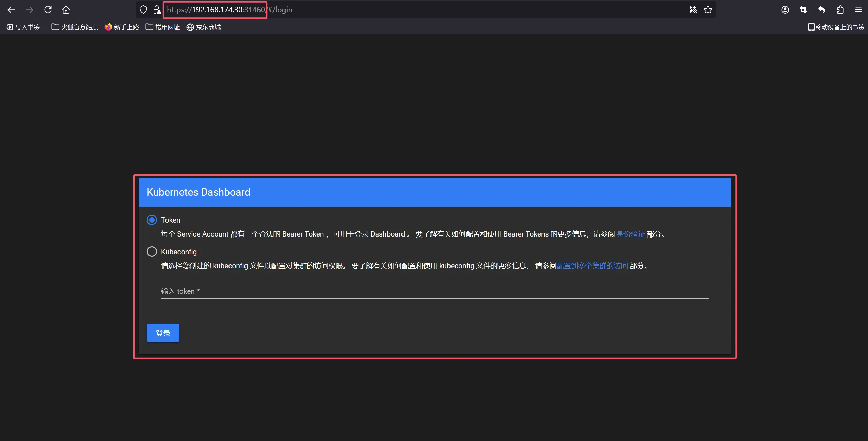
Task: Open the Firefox account avatar icon
Action: (x=785, y=10)
